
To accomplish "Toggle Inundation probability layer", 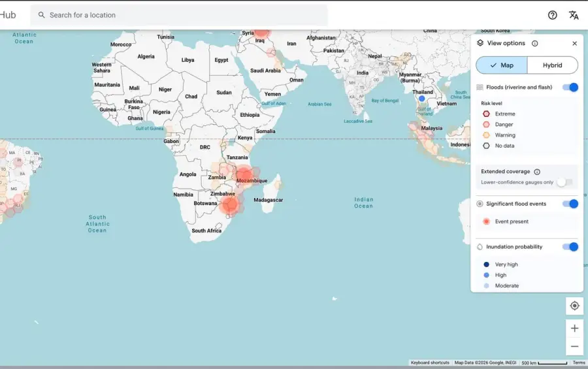I will [570, 247].
